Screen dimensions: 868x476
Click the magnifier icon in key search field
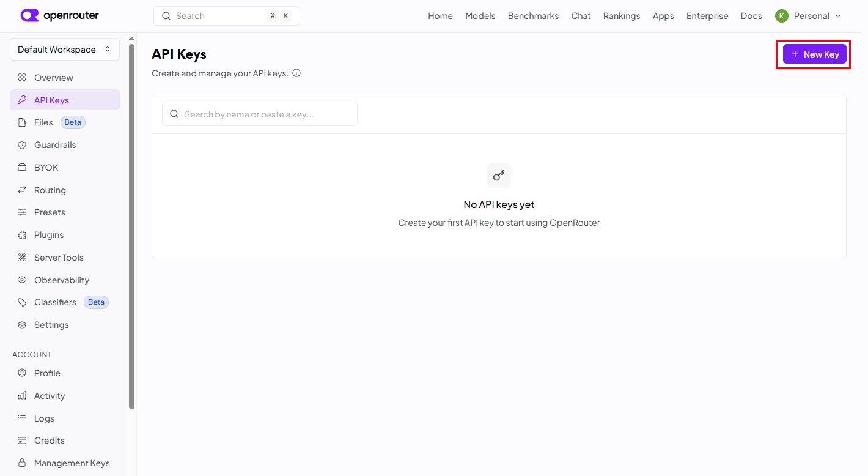point(174,114)
